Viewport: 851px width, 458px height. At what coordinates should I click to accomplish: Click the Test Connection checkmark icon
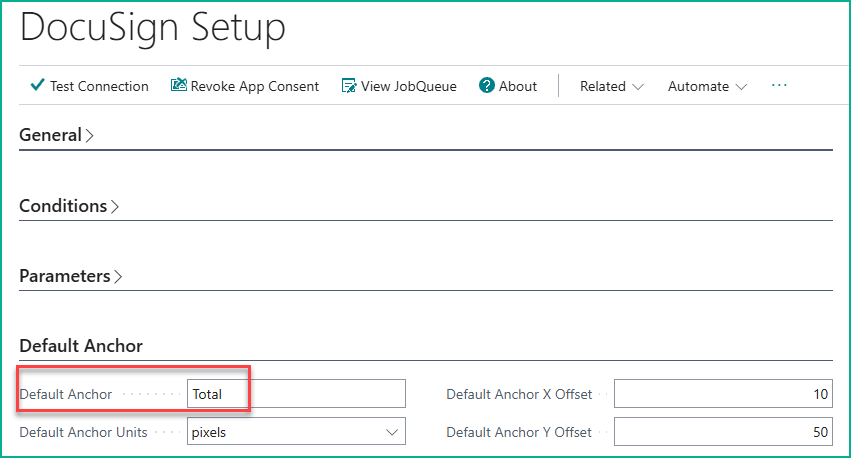click(x=37, y=85)
